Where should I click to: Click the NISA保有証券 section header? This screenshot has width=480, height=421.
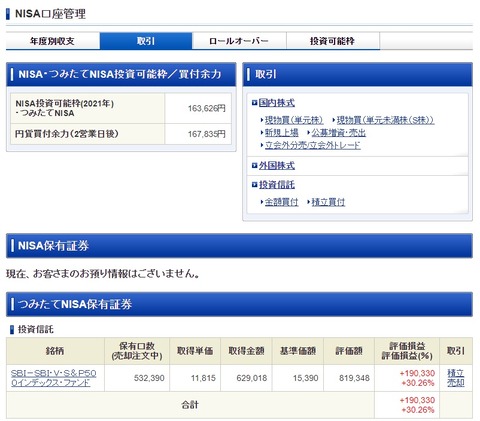click(x=239, y=246)
